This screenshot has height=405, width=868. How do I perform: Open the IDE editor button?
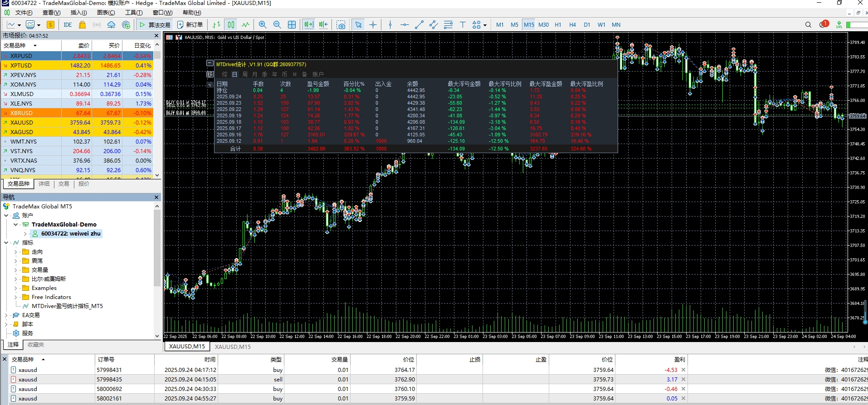[x=68, y=25]
